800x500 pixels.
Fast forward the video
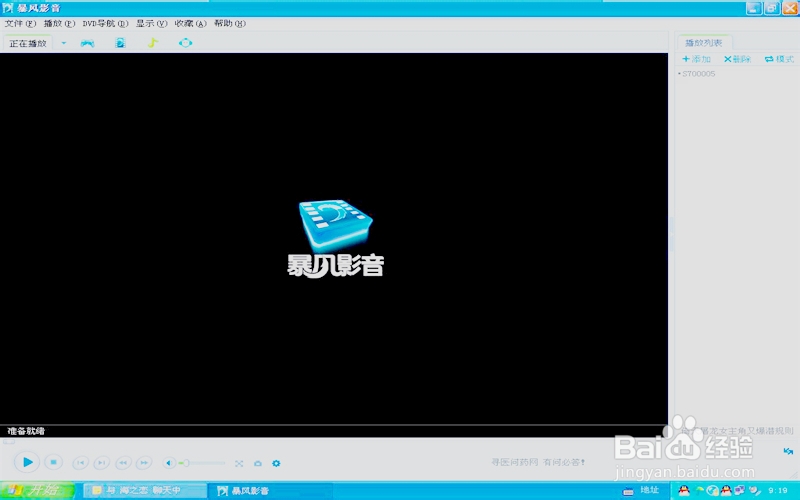pyautogui.click(x=144, y=463)
